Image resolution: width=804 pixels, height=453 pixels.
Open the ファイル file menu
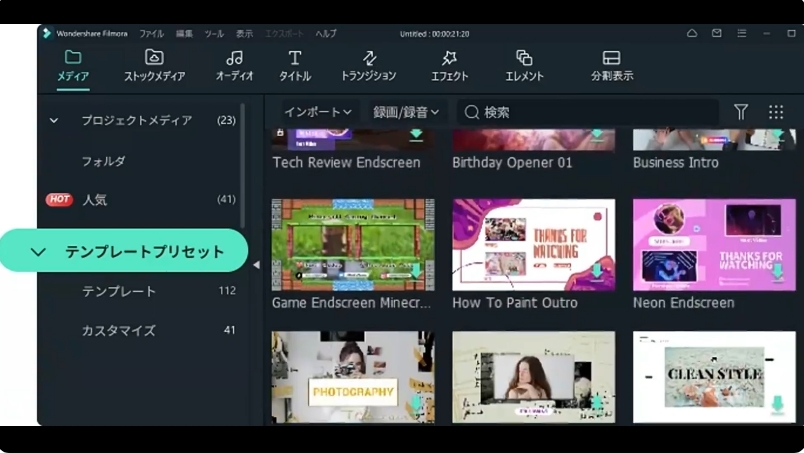(x=151, y=33)
